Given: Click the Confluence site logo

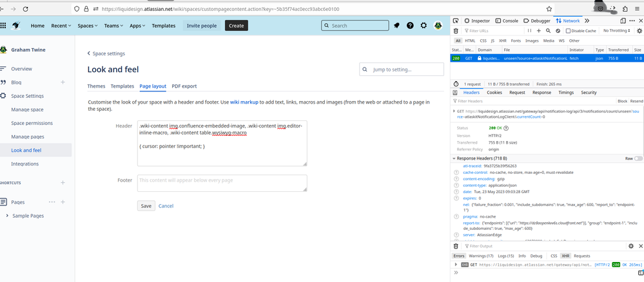Looking at the screenshot, I should (16, 26).
